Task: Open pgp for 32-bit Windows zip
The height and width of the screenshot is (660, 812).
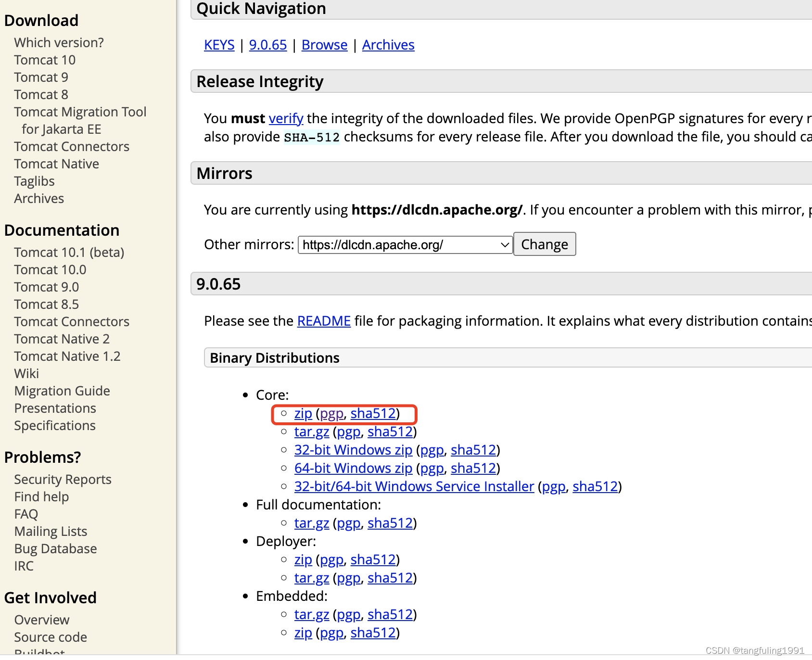Action: tap(432, 450)
